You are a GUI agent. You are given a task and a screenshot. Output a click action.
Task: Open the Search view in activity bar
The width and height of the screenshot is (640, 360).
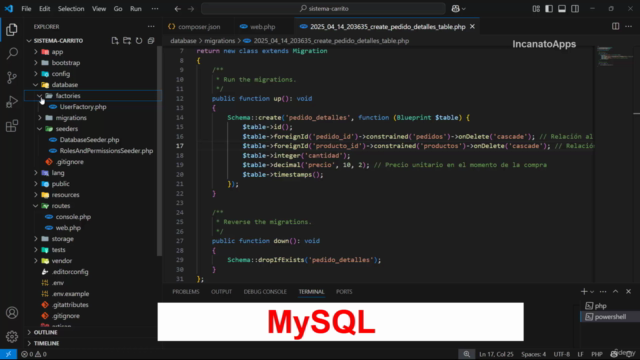[12, 53]
